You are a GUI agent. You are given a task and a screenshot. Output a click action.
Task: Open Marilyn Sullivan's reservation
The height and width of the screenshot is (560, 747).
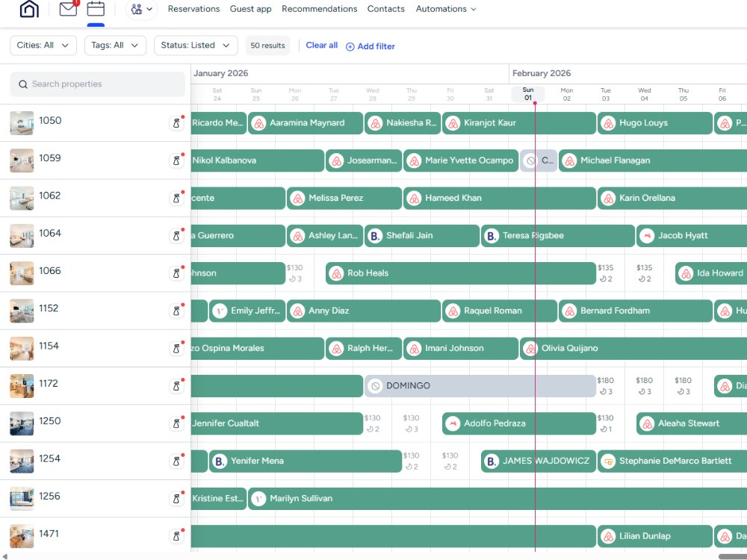point(498,499)
